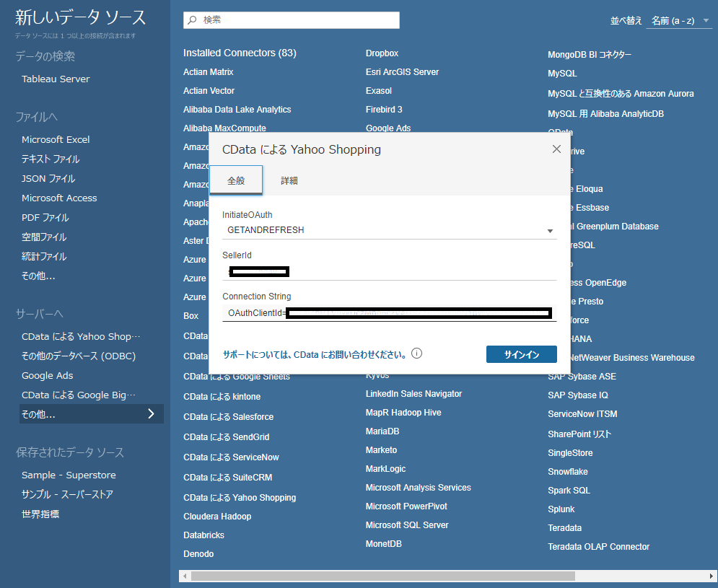The height and width of the screenshot is (588, 718).
Task: Open the InitiateOAuth GETANDREFRESH dropdown
Action: [x=389, y=230]
